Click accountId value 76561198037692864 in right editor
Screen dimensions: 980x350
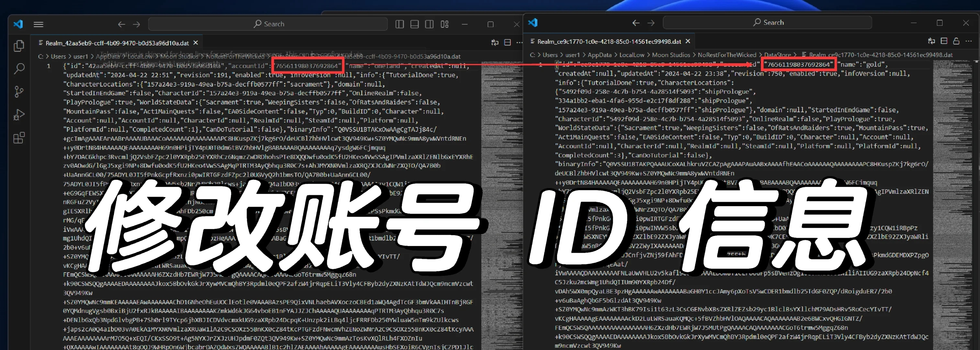798,64
